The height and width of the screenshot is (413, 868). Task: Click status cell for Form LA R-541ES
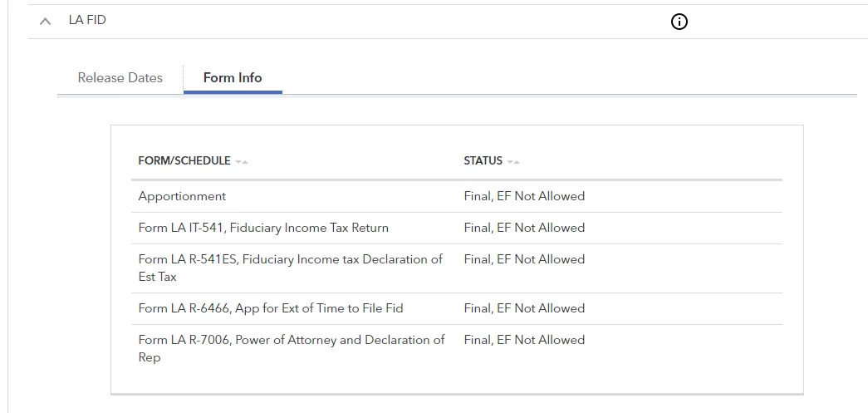[524, 259]
